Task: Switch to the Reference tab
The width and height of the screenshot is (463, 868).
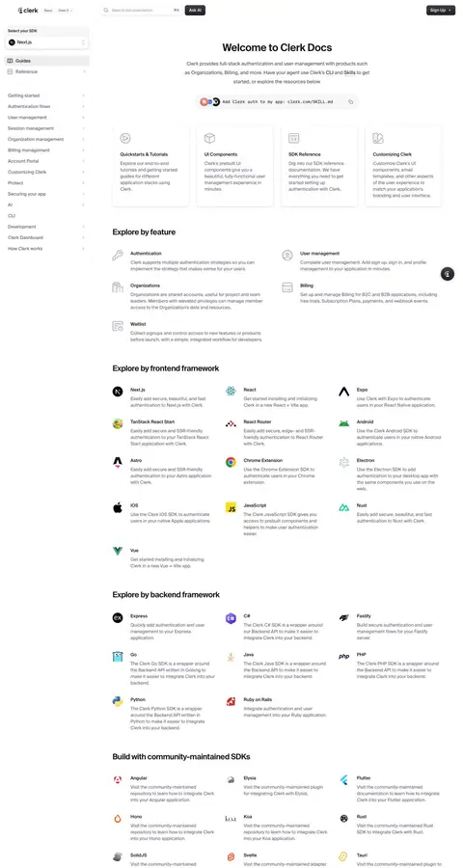Action: [x=47, y=72]
